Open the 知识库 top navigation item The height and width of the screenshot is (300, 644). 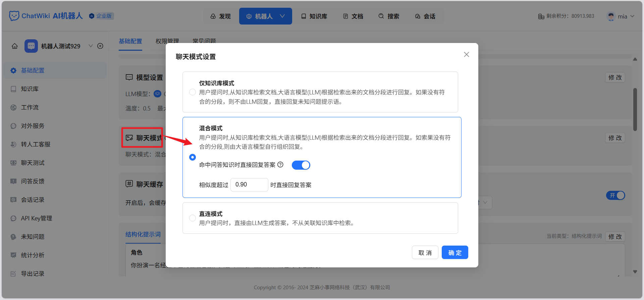tap(314, 16)
